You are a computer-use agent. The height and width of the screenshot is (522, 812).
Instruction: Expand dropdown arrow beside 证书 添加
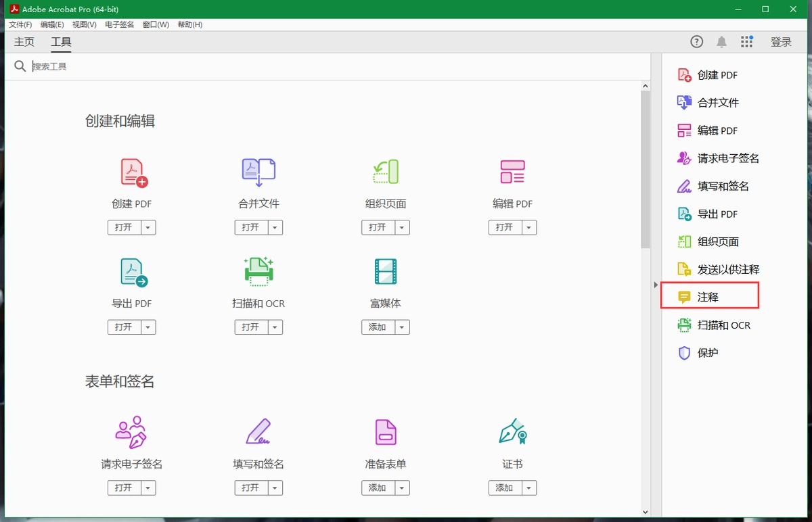click(x=529, y=488)
